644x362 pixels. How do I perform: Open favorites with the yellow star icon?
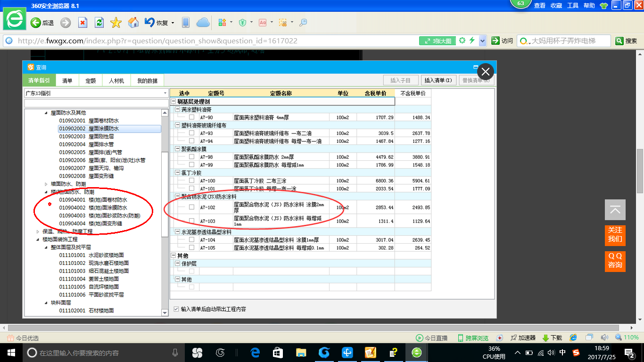click(x=116, y=23)
